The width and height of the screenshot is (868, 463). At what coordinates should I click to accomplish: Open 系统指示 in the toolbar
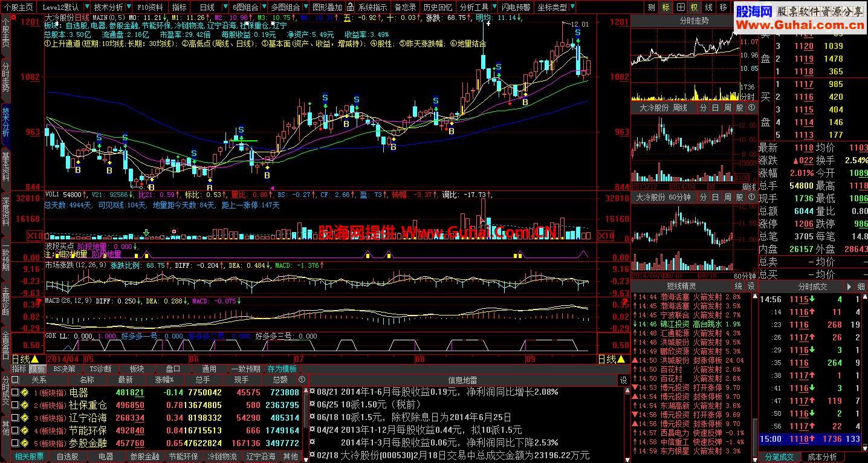(x=372, y=7)
